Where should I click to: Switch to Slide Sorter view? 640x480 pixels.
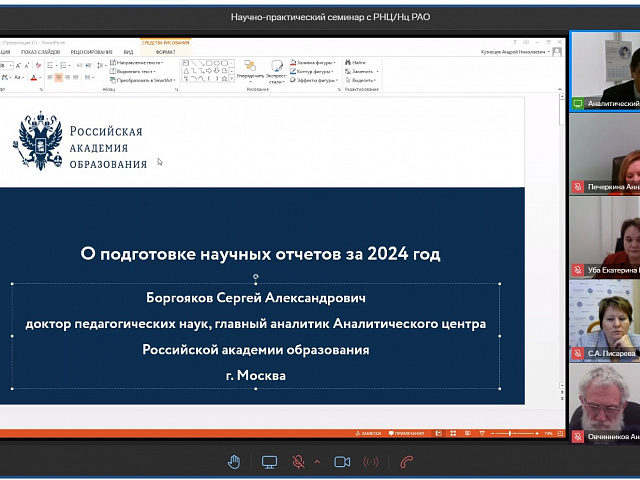pos(453,433)
